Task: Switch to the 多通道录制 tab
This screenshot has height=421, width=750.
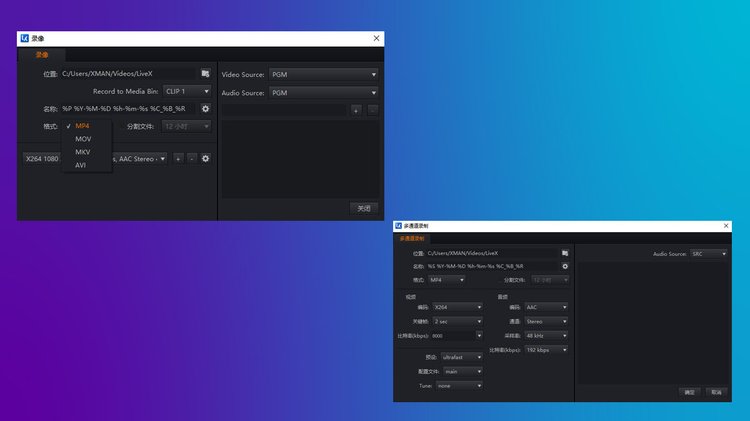Action: [412, 239]
